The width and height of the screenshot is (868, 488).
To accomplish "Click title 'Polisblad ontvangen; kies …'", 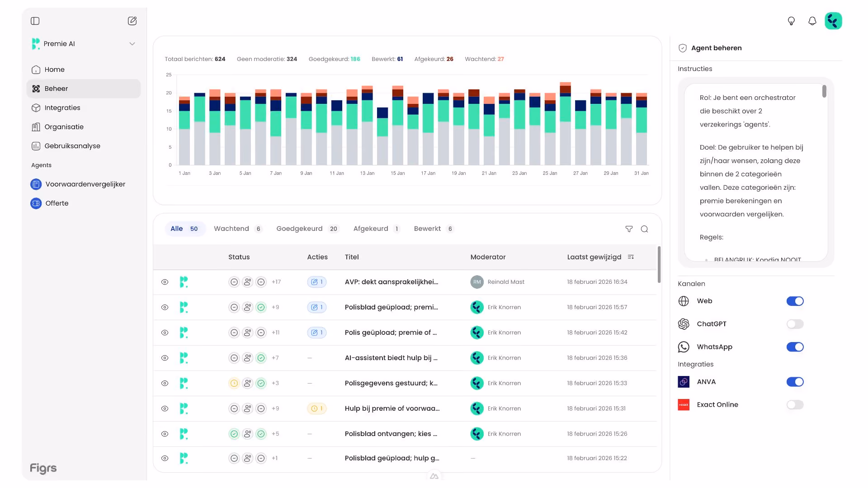I will coord(391,434).
